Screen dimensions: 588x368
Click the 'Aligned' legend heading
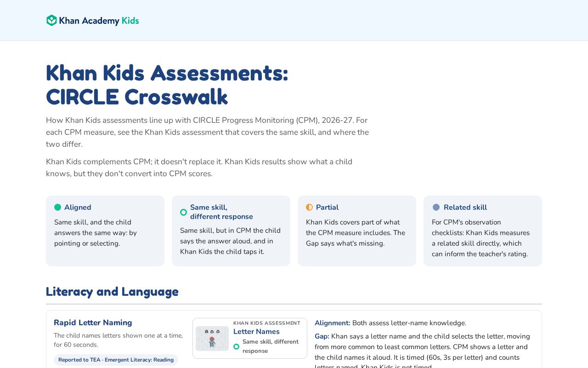(78, 207)
